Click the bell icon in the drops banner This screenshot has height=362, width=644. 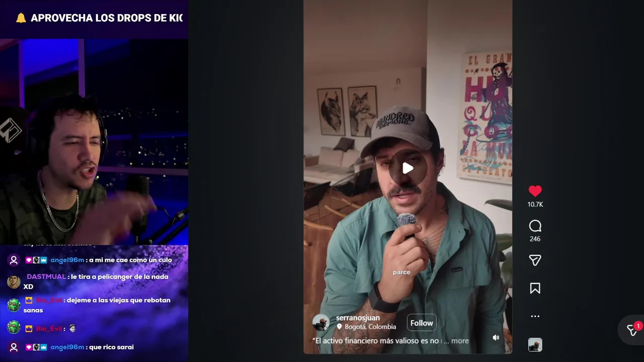[21, 18]
